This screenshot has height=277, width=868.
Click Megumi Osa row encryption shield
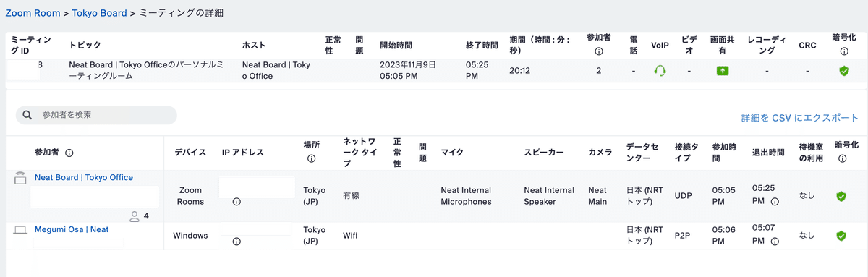(841, 236)
